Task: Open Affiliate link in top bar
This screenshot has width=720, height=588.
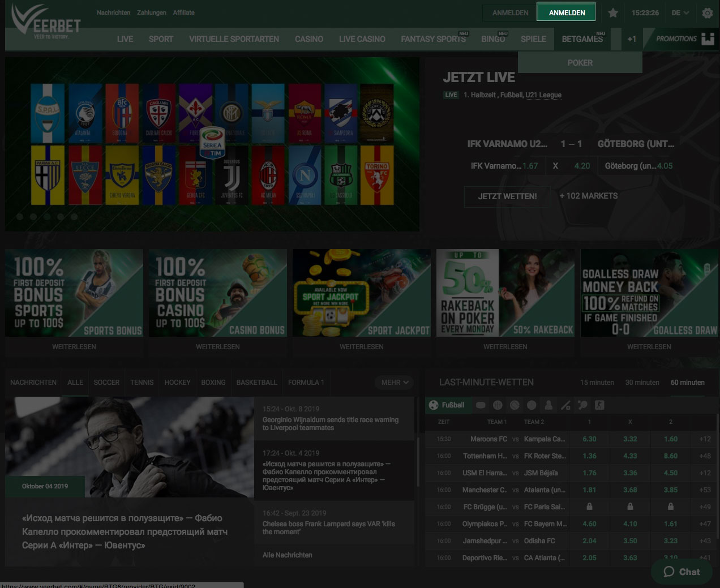Action: [183, 12]
